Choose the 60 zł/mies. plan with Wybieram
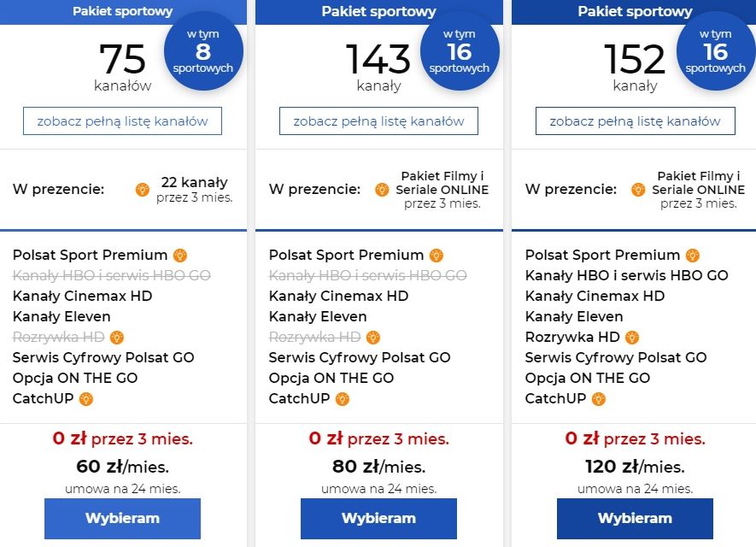Image resolution: width=756 pixels, height=547 pixels. coord(122,519)
